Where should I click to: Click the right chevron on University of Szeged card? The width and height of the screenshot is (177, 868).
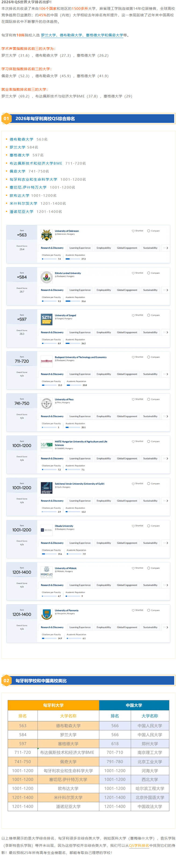click(167, 332)
